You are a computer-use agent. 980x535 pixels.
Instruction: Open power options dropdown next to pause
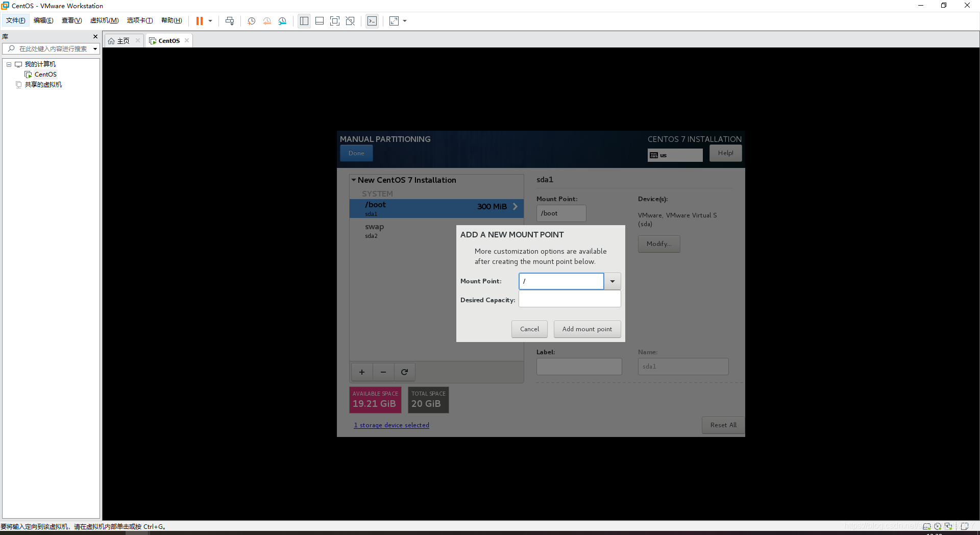[x=210, y=21]
